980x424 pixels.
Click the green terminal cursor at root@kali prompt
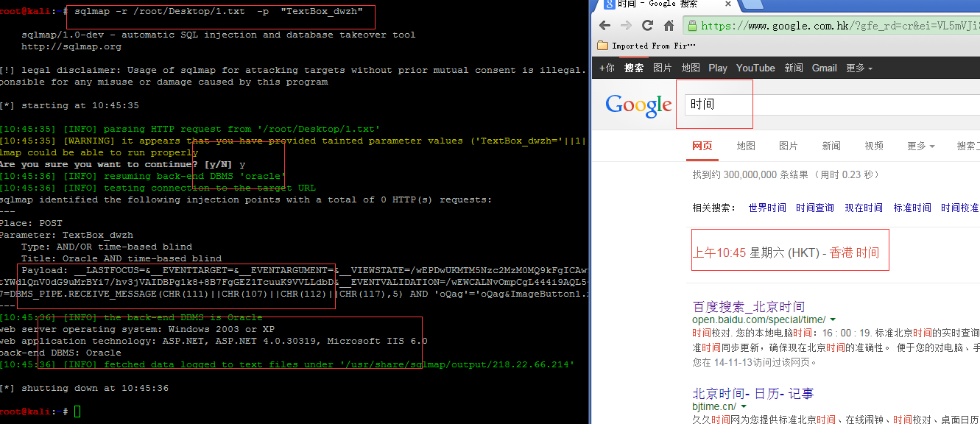[x=77, y=411]
